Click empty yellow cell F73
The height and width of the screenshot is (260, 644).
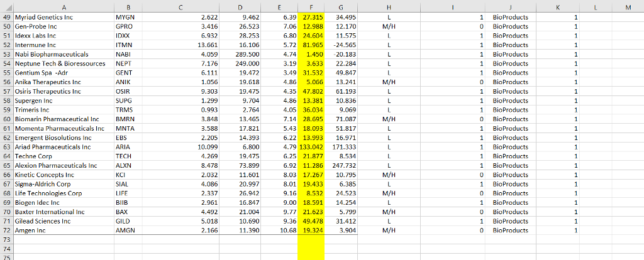(311, 239)
